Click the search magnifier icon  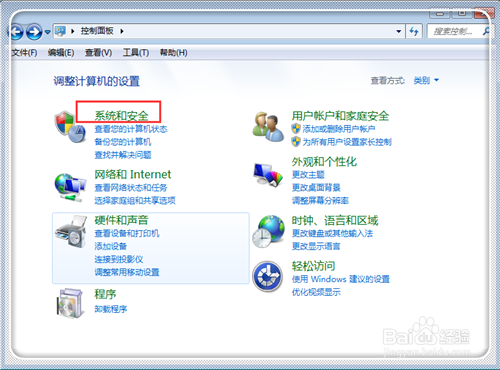(x=486, y=31)
